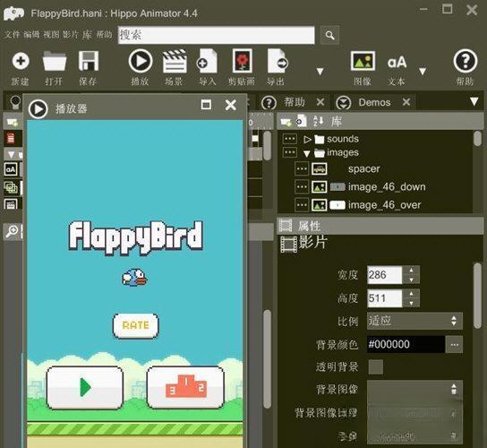Increase 高度 height with up stepper
Viewport: 487px width, 448px height.
tap(411, 294)
